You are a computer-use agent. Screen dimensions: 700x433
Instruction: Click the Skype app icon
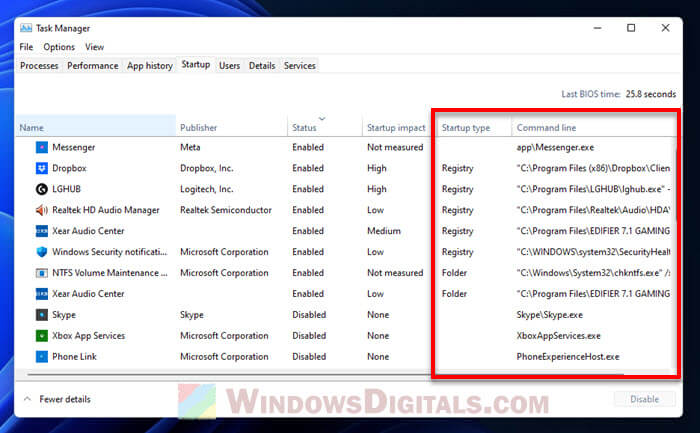coord(42,315)
